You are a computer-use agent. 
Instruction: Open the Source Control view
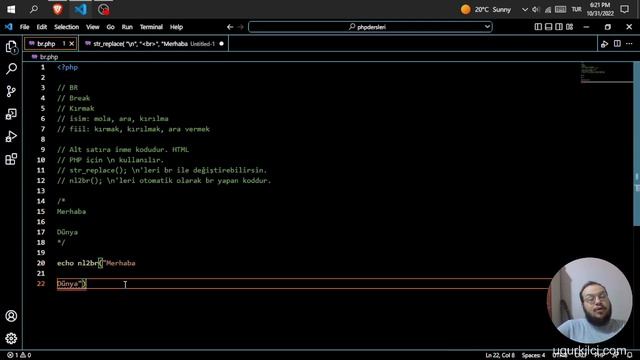tap(11, 91)
